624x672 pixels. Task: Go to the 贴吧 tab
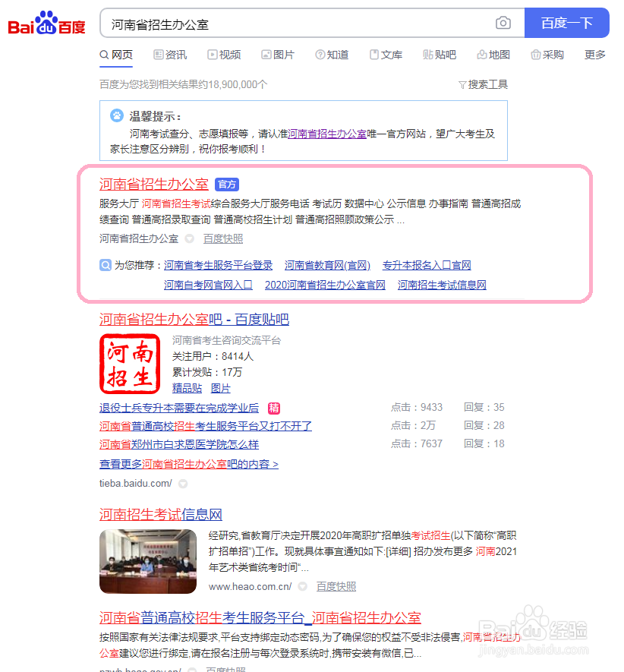tap(440, 55)
